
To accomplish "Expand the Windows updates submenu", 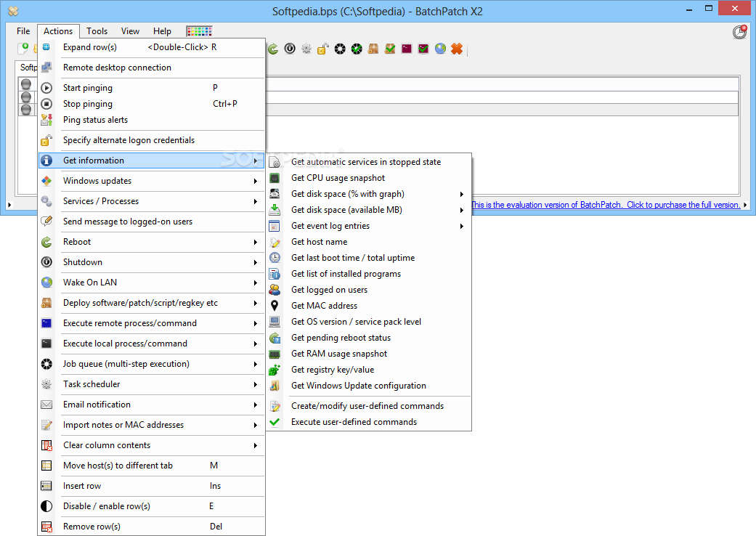I will 151,181.
